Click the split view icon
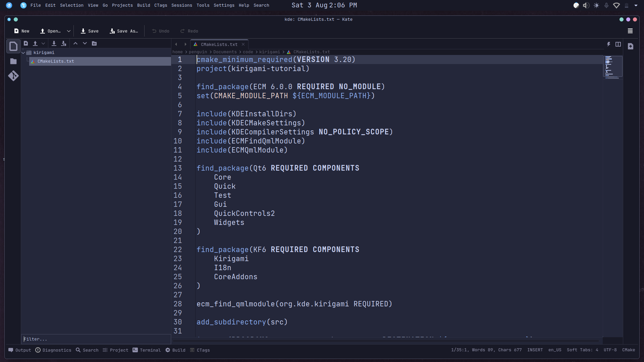The height and width of the screenshot is (362, 644). click(618, 44)
